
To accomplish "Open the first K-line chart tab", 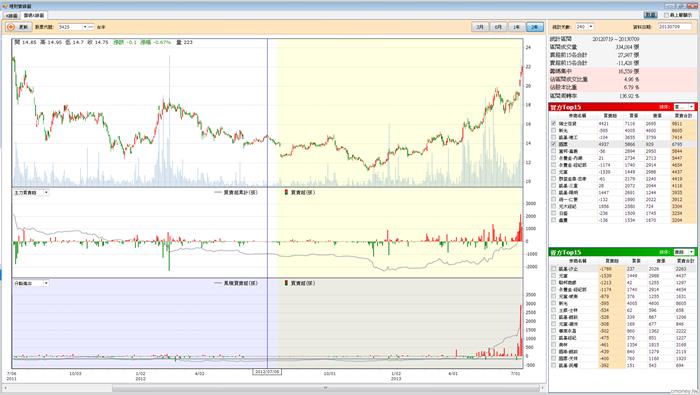I will click(12, 16).
